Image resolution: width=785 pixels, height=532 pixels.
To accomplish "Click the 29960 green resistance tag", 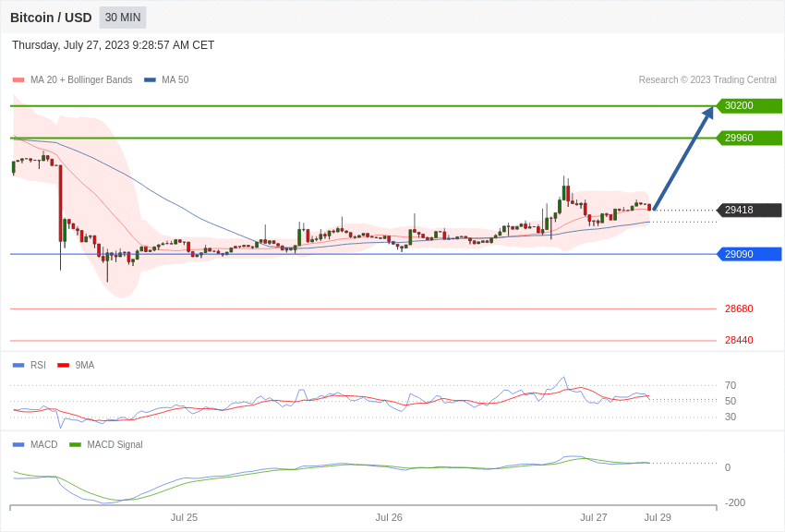I will [749, 138].
